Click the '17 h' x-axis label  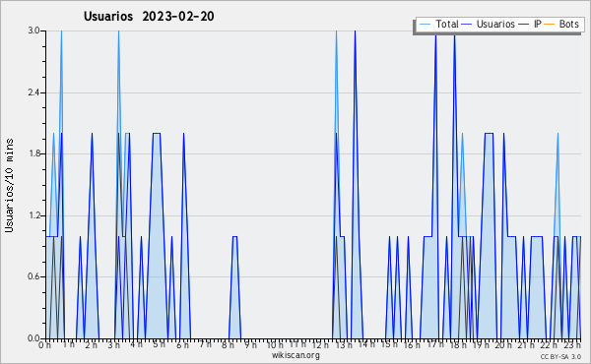(435, 344)
